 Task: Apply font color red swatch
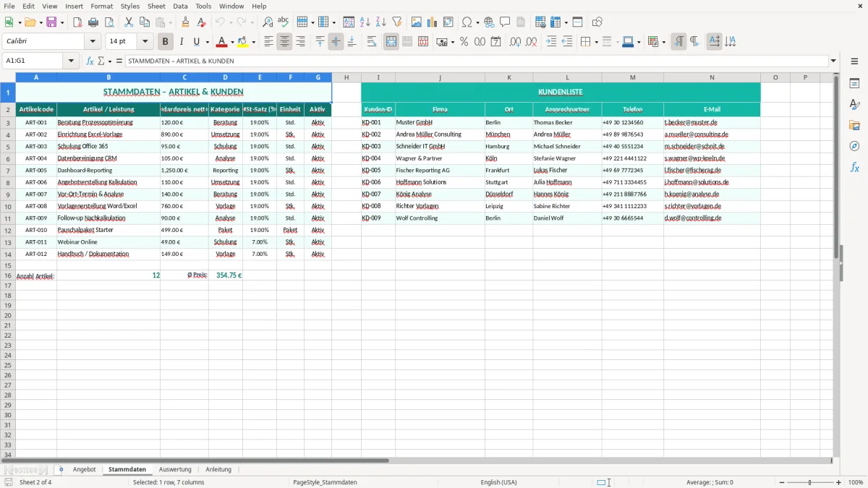222,42
